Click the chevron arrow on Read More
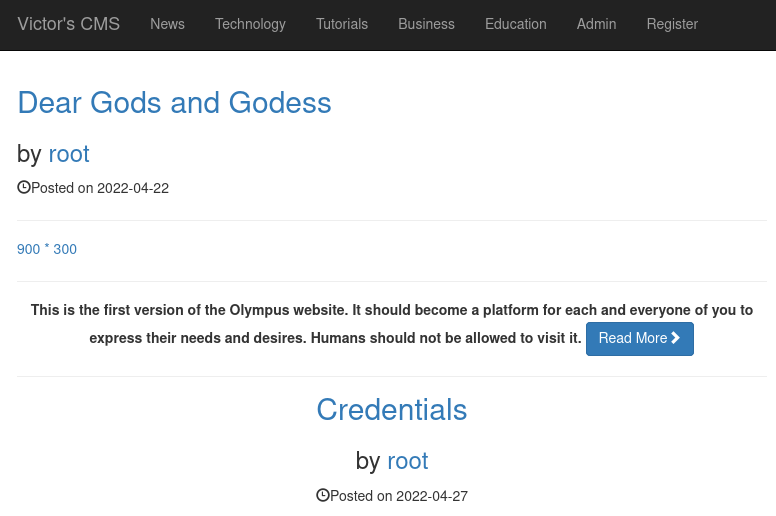The width and height of the screenshot is (776, 516). coord(676,338)
